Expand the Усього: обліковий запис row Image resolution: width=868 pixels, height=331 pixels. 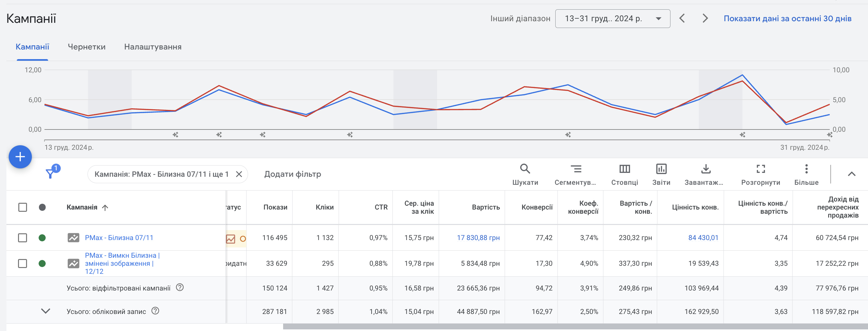(x=45, y=311)
